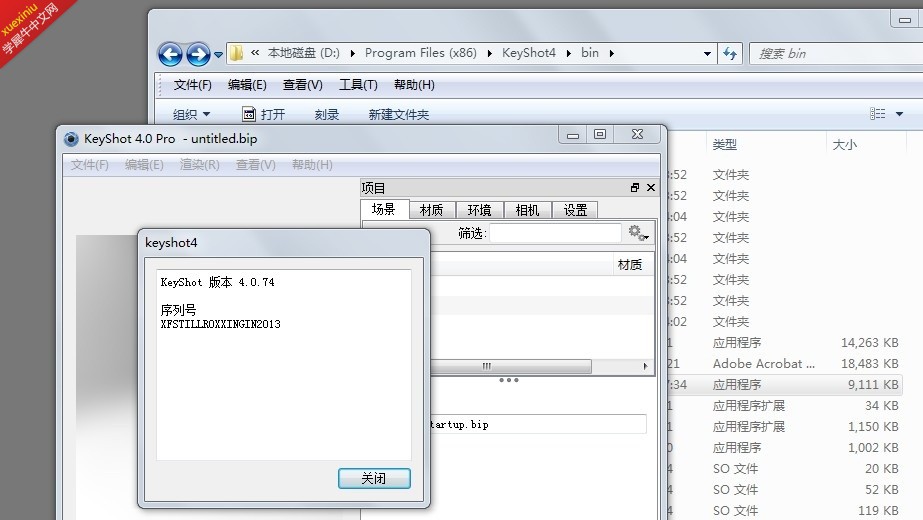The width and height of the screenshot is (923, 520).
Task: Switch to the 环境 tab
Action: [479, 210]
